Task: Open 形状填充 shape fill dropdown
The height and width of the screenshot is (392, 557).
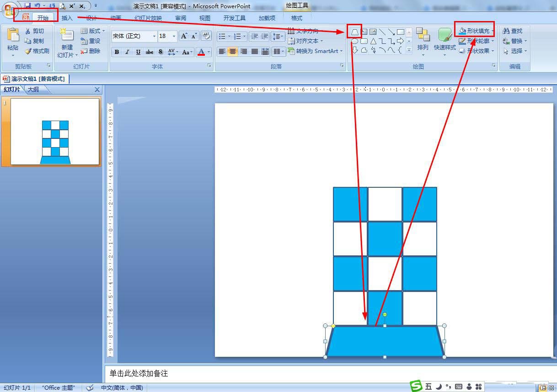Action: tap(477, 31)
